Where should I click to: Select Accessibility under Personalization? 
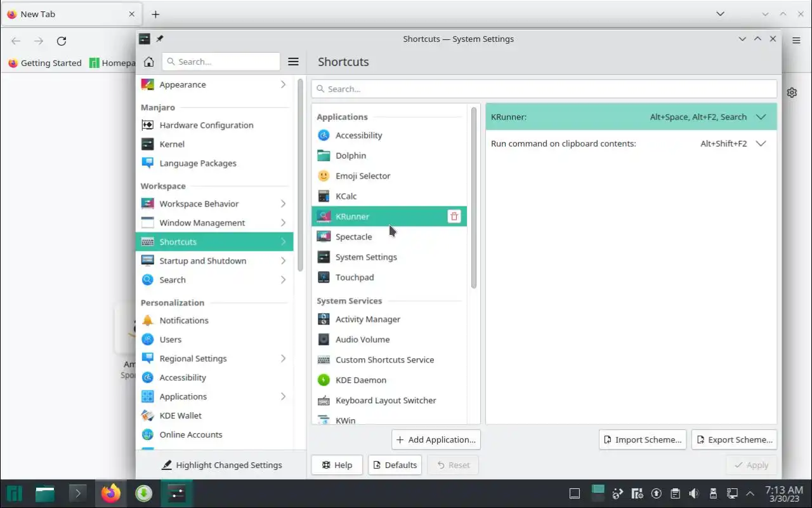214,378
